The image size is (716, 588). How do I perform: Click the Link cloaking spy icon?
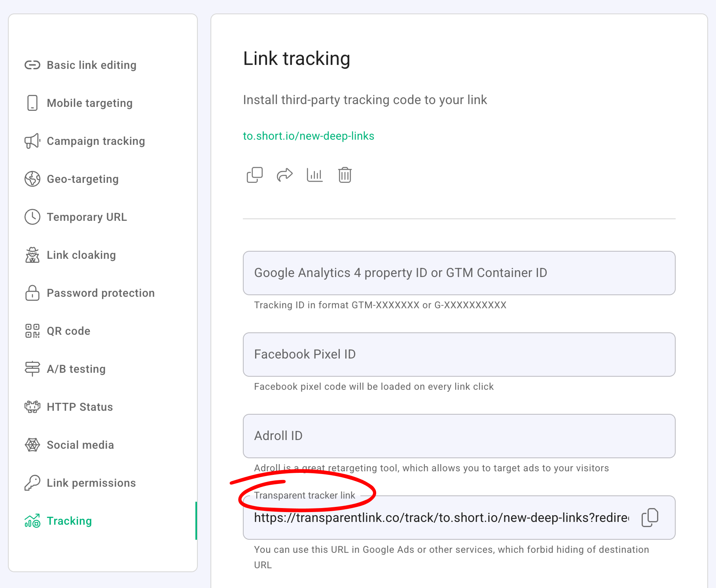coord(32,255)
